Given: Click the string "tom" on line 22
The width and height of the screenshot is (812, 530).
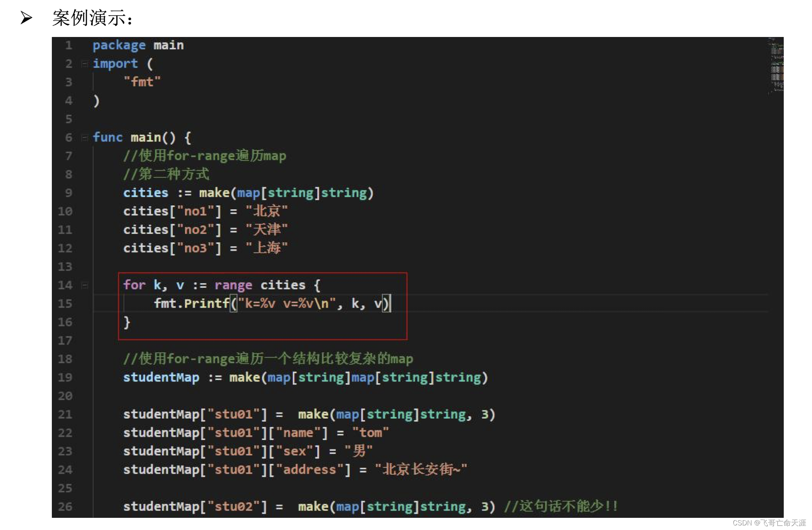Looking at the screenshot, I should [371, 433].
